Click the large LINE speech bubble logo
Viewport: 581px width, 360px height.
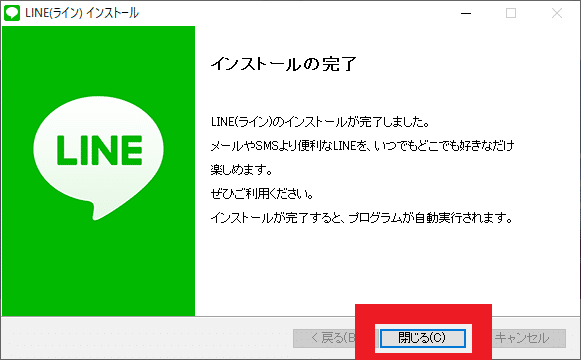pyautogui.click(x=98, y=157)
